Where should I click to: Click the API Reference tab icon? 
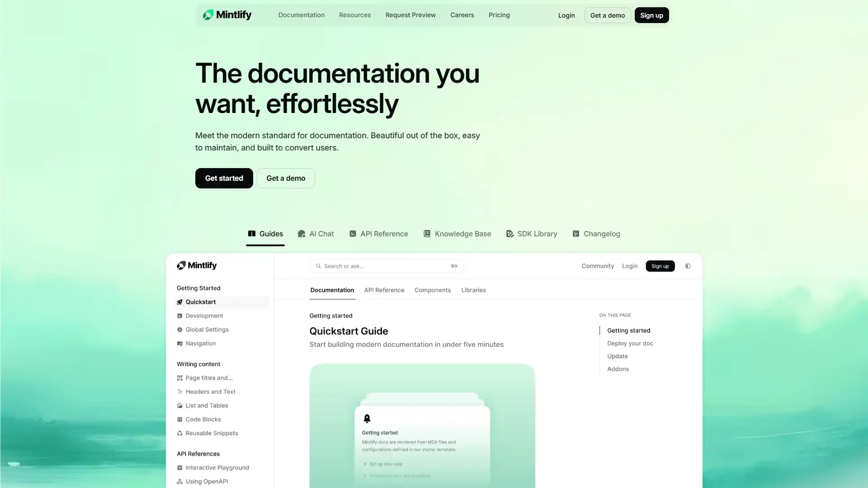pos(352,234)
